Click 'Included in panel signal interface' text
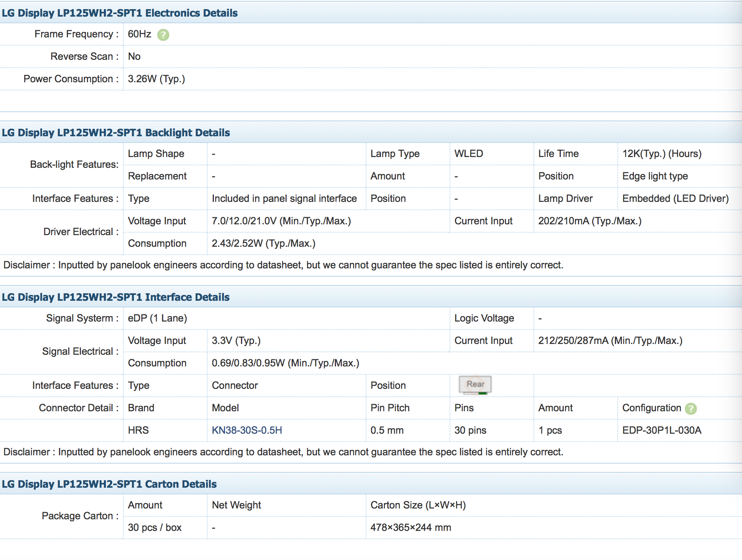Viewport: 742px width, 560px height. pyautogui.click(x=284, y=199)
